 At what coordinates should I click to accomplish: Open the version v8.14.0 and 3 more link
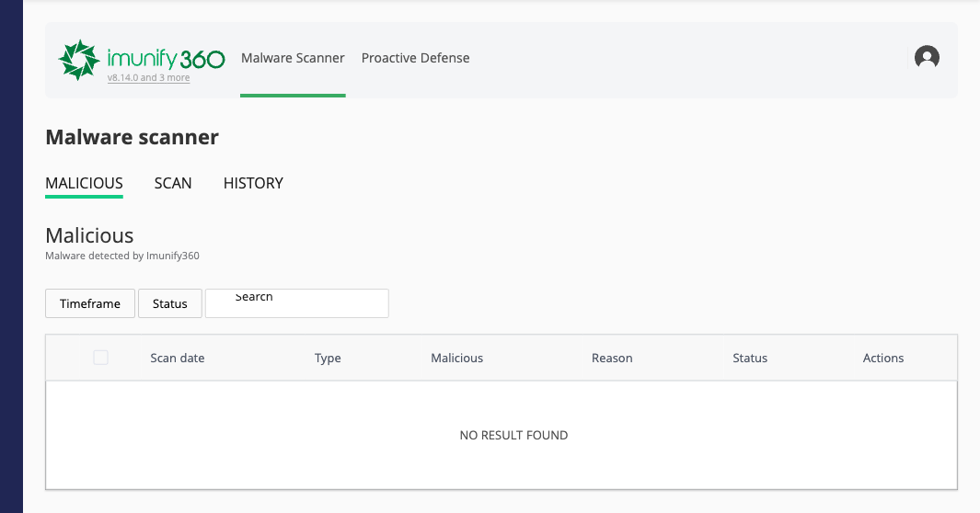point(149,78)
